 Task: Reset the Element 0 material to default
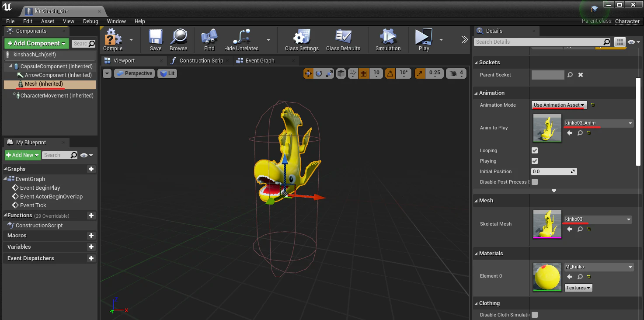[589, 277]
